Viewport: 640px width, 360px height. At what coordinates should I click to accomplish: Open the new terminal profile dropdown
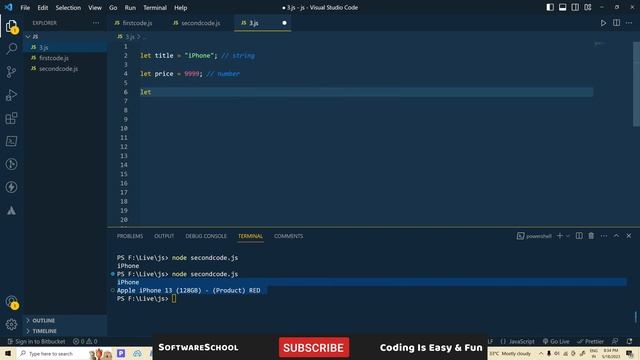567,236
